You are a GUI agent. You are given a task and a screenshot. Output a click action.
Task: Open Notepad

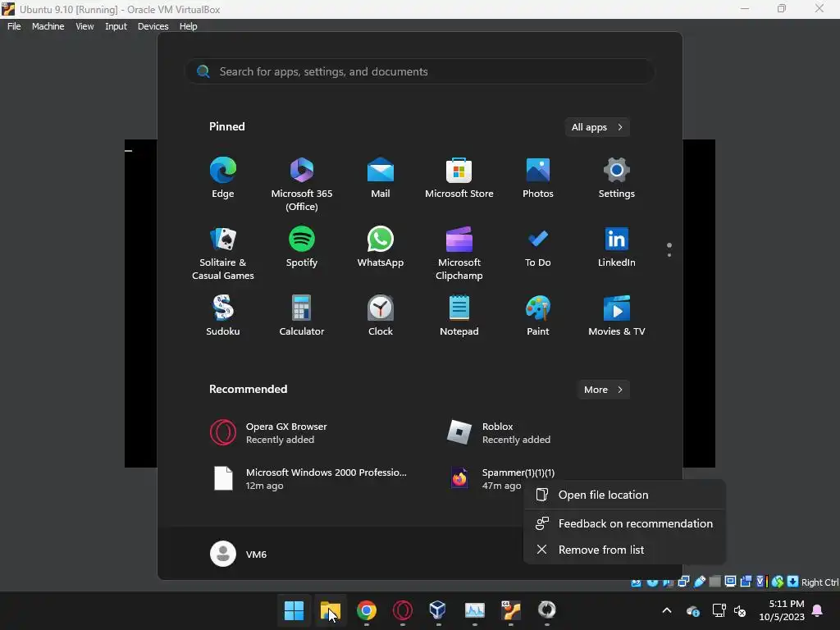(459, 316)
